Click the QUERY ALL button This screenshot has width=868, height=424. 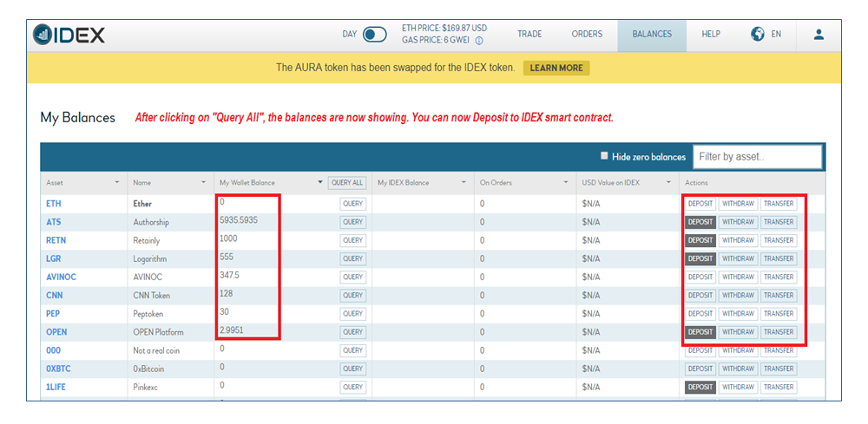pos(347,182)
